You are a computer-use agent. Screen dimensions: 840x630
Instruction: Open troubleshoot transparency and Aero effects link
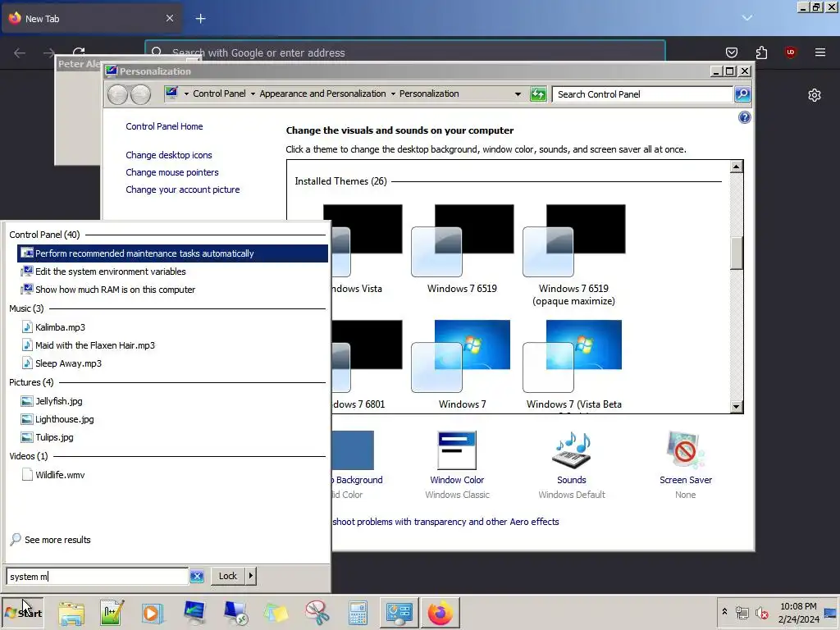445,522
